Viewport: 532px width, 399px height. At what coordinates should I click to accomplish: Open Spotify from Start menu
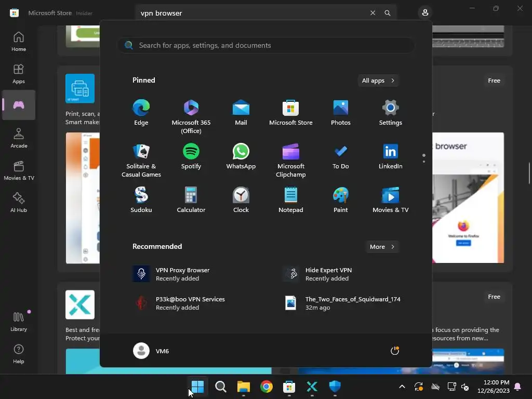(191, 156)
